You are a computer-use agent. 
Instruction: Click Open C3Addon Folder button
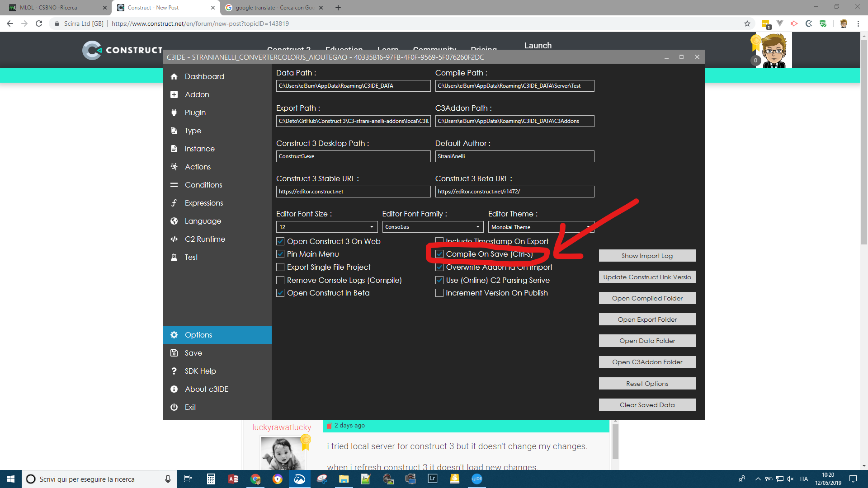(x=647, y=362)
